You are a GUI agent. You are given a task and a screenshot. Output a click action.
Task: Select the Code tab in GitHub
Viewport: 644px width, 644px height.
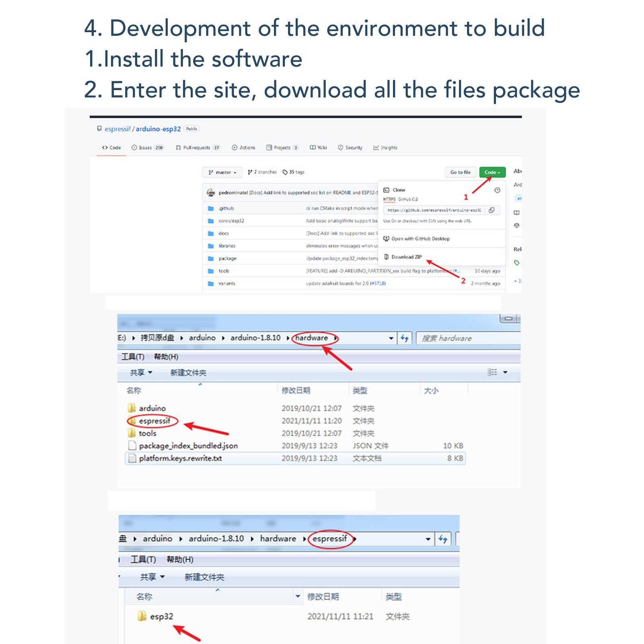click(x=111, y=148)
